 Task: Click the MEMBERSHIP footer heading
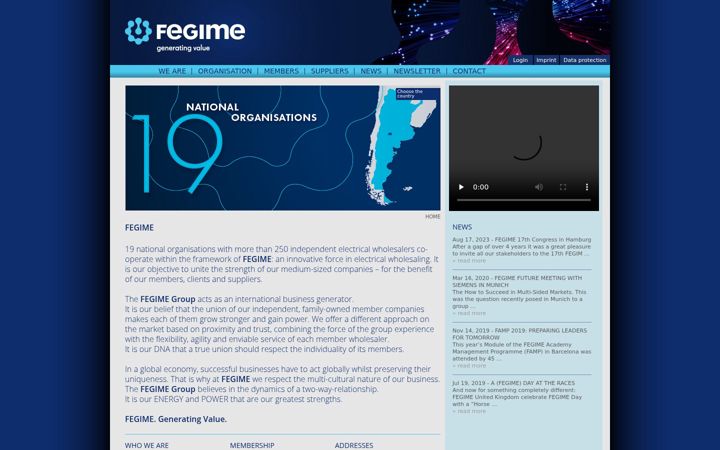pyautogui.click(x=252, y=445)
